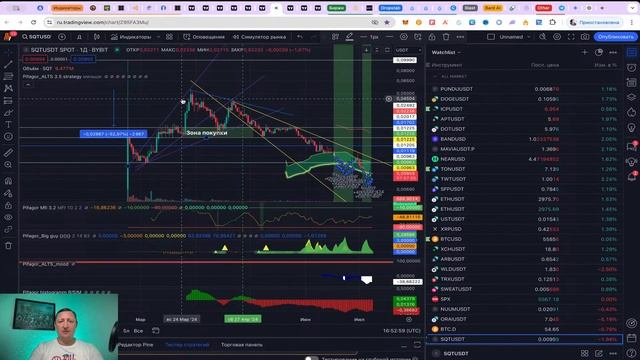Screen dimensions: 640x360
Task: Open the help question icon in right sidebar
Action: (631, 353)
